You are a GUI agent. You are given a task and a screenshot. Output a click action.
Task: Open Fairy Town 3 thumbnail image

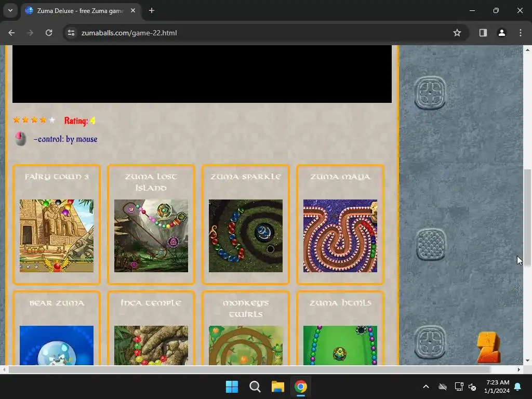tap(57, 236)
